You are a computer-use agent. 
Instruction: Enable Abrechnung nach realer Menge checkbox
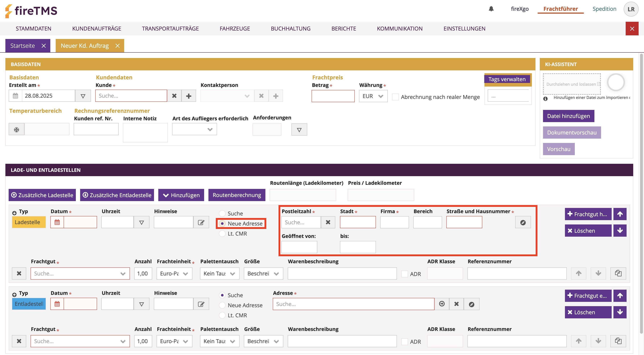pos(395,97)
